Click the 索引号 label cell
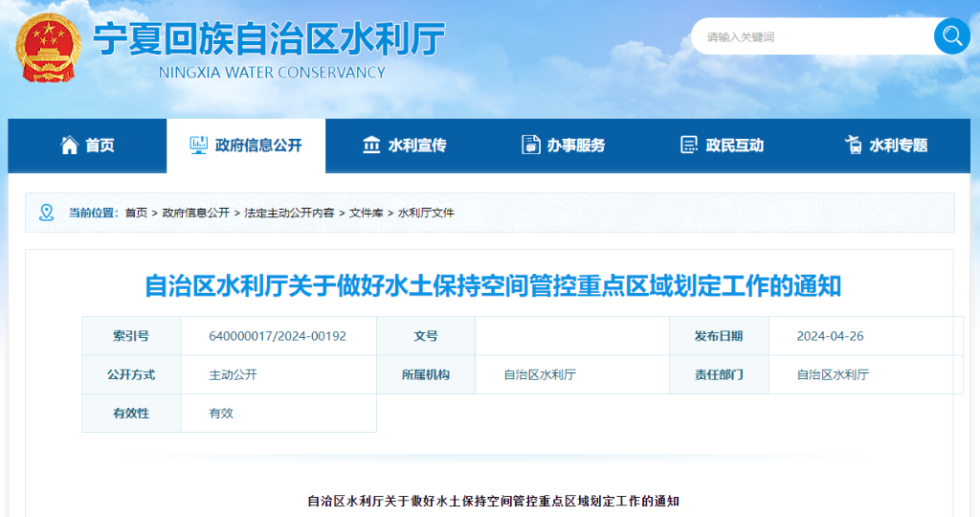Viewport: 980px width, 517px height. pyautogui.click(x=131, y=336)
